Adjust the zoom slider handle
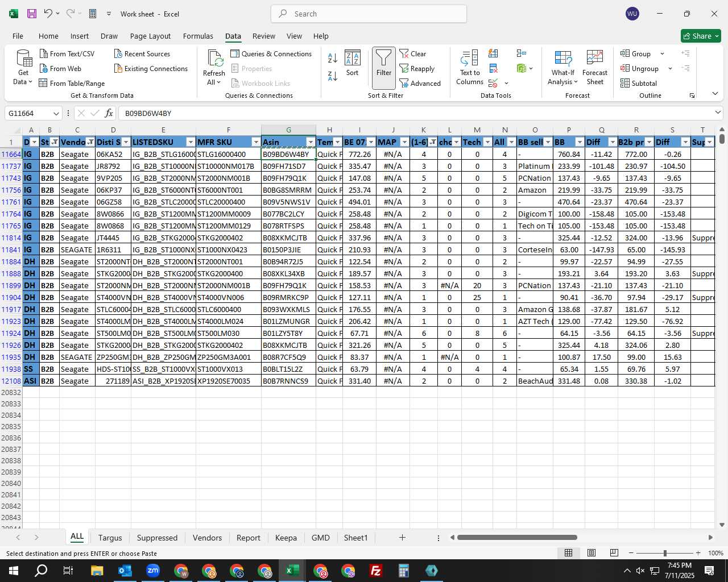 tap(665, 552)
